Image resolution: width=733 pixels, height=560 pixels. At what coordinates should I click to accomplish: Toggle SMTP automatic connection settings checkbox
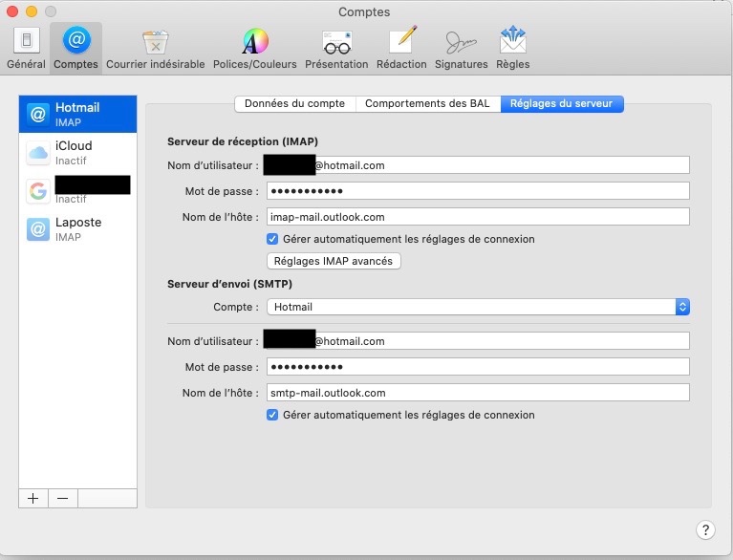(x=272, y=415)
